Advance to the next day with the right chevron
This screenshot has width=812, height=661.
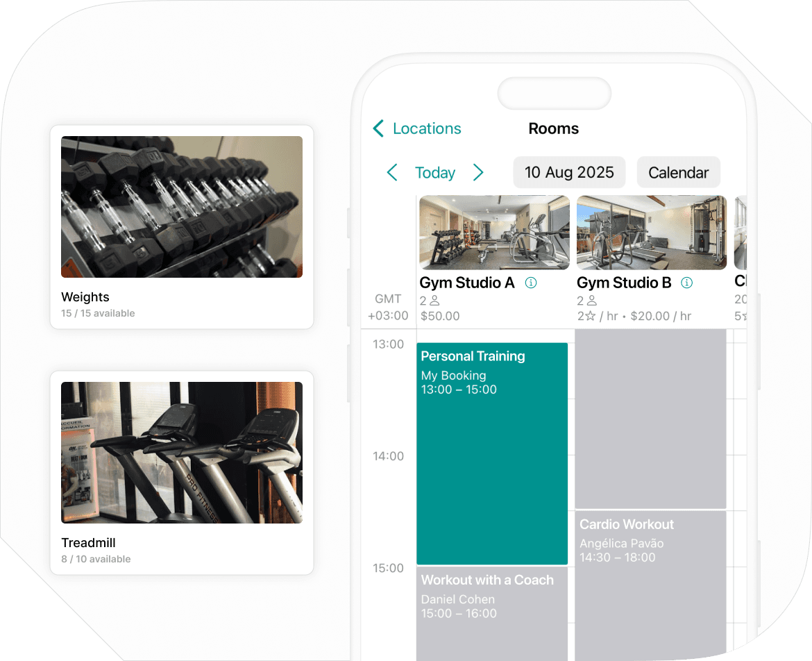(x=479, y=172)
